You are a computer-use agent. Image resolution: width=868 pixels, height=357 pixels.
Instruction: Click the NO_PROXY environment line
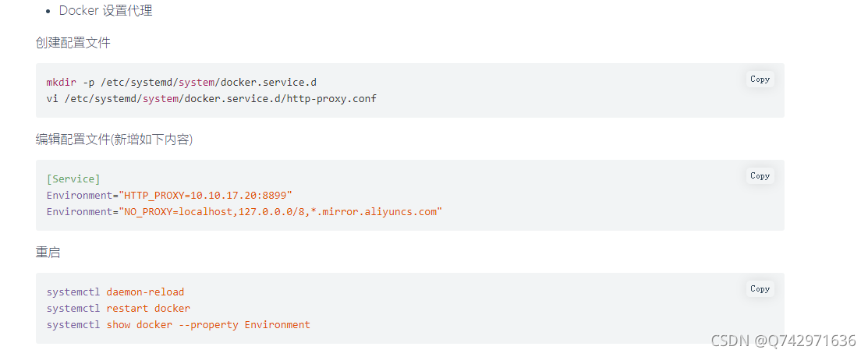(x=244, y=212)
